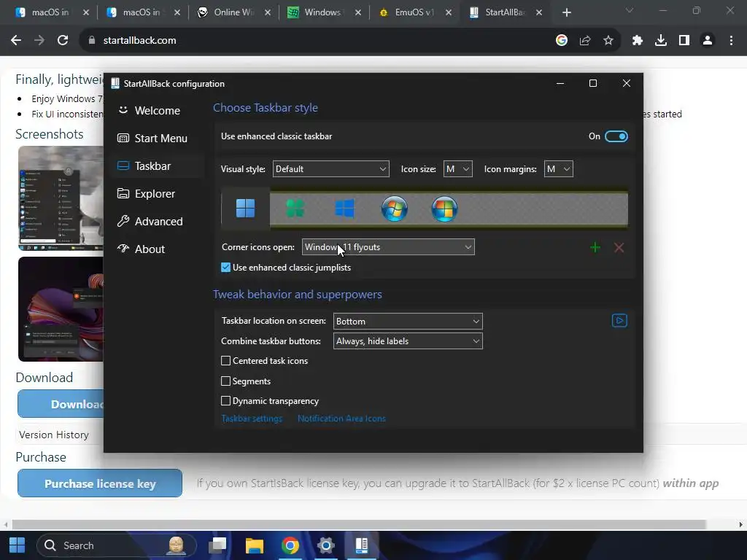Add a custom start button with plus icon
Screen dimensions: 747x560
click(x=595, y=247)
